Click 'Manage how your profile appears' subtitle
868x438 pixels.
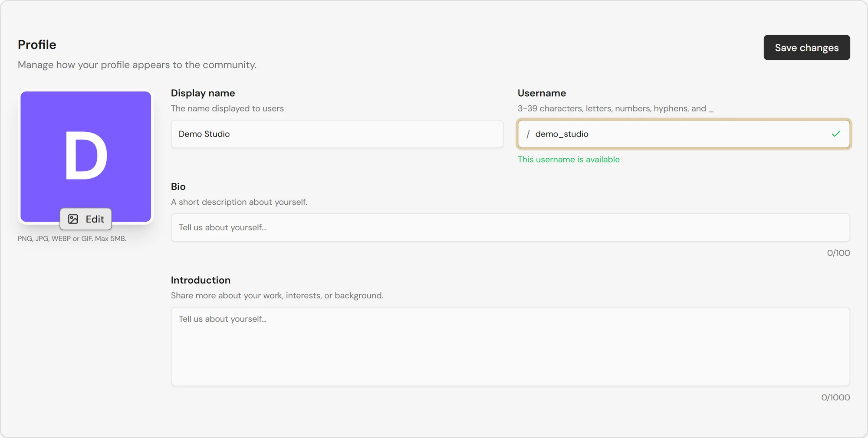tap(137, 65)
